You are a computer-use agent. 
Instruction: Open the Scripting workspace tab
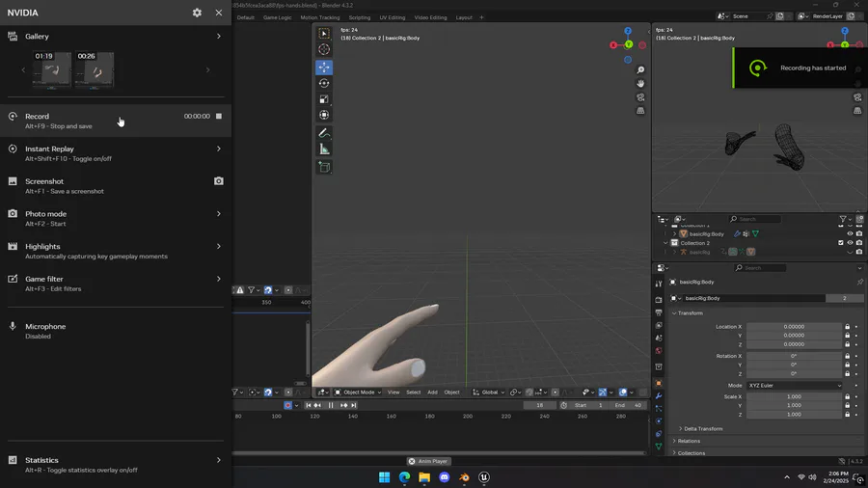[x=360, y=17]
